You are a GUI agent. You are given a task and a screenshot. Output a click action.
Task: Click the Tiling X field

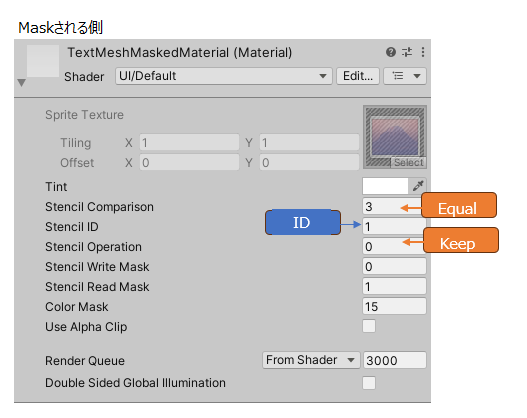pos(189,143)
